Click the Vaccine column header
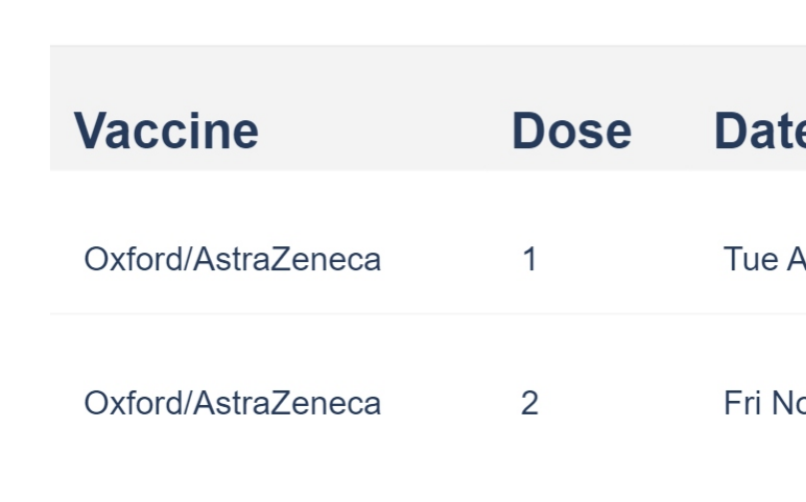Image resolution: width=806 pixels, height=502 pixels. pos(166,131)
